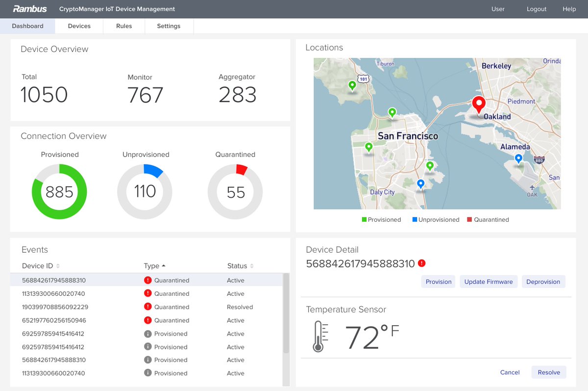Select Device ID 190399708856092229 in Events
The image size is (588, 391).
pyautogui.click(x=55, y=307)
